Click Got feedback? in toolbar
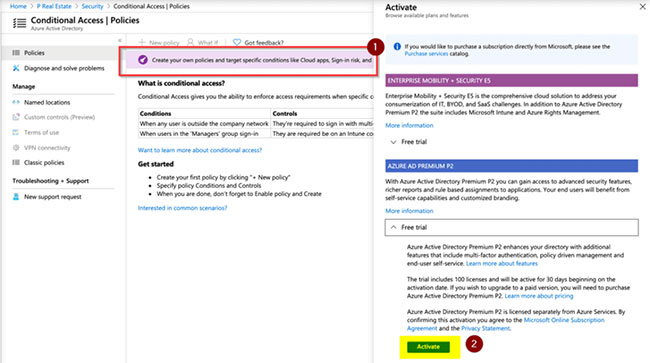 point(258,42)
